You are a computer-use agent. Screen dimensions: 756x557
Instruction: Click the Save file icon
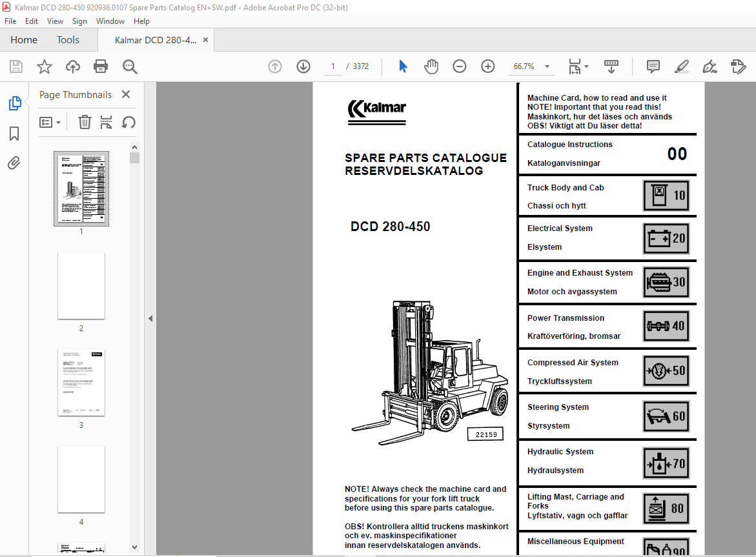click(16, 66)
